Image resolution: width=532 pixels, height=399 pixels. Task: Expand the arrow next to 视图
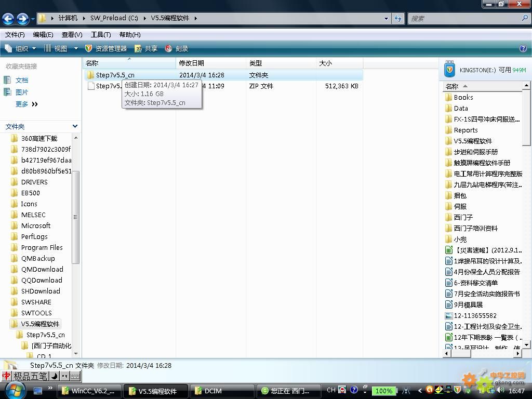coord(76,49)
